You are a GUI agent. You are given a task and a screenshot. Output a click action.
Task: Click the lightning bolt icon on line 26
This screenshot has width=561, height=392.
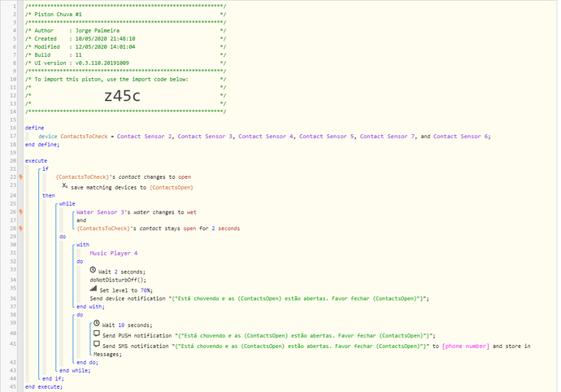pos(21,212)
